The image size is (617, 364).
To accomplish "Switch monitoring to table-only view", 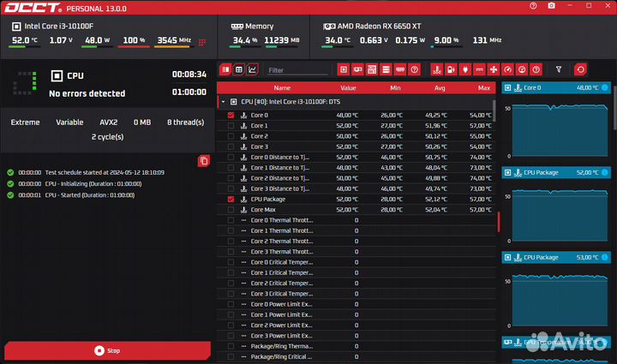I will tap(225, 69).
